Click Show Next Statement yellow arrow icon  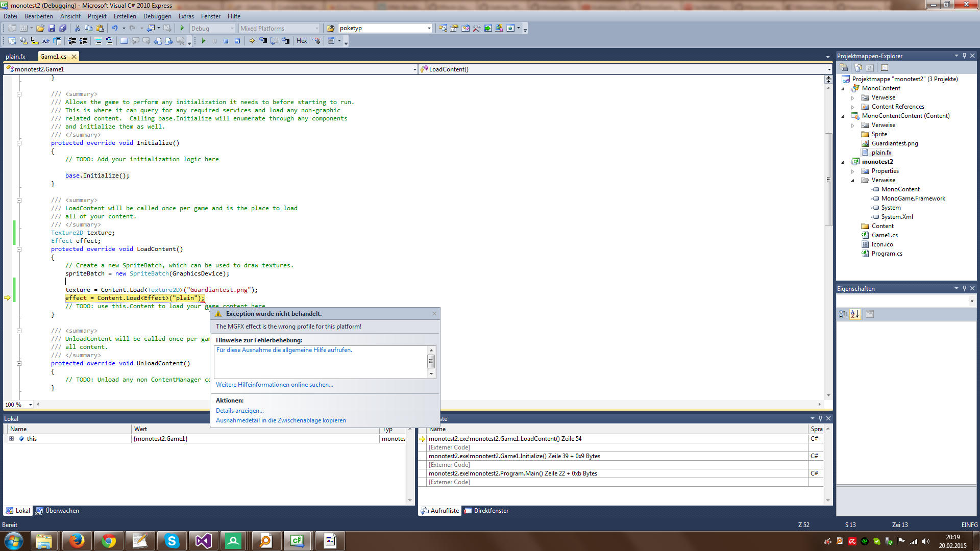point(252,41)
